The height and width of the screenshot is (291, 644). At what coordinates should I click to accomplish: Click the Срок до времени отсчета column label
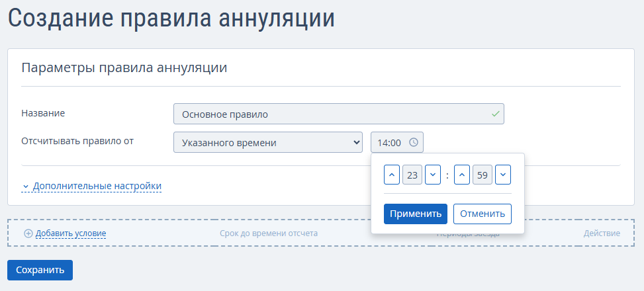(269, 233)
